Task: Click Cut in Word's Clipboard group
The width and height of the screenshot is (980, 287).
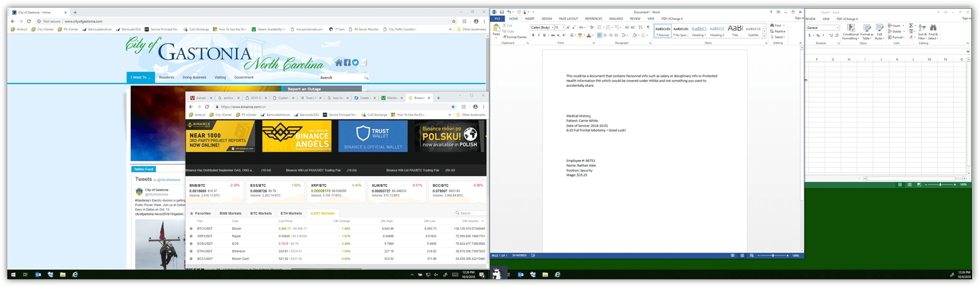Action: 508,26
